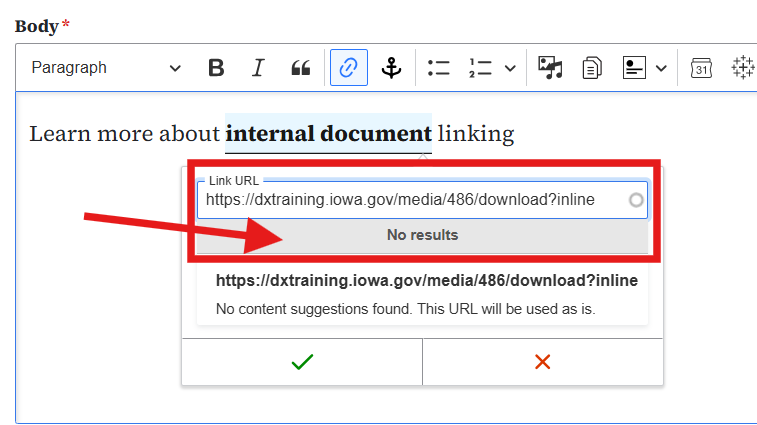This screenshot has height=425, width=757.
Task: Insert a block quote
Action: [299, 68]
